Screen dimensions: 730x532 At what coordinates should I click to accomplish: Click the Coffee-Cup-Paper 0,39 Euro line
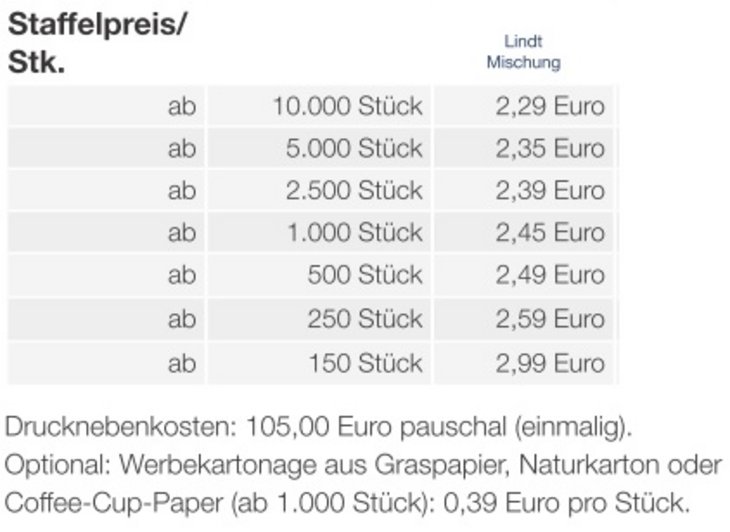coord(348,500)
